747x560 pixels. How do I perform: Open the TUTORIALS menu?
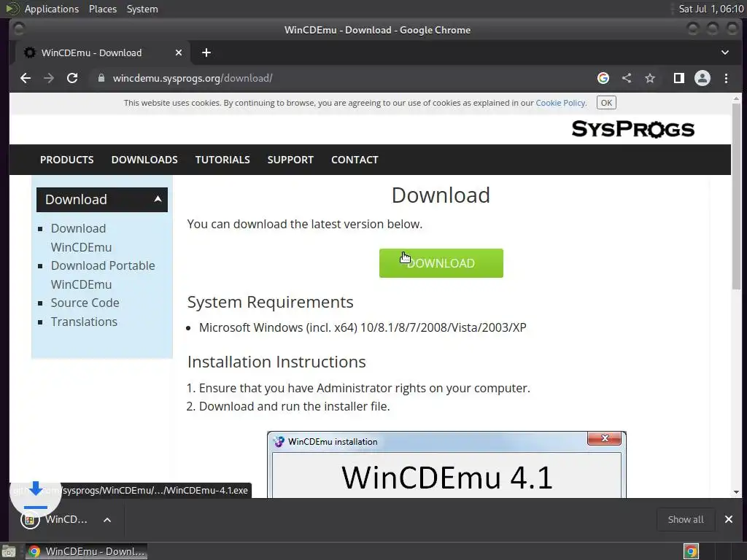click(x=222, y=160)
